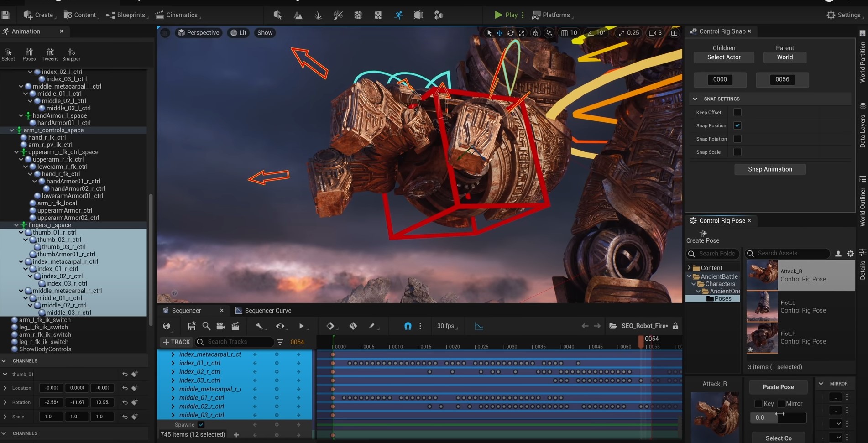Switch to Landscape mode in the toolbar
The width and height of the screenshot is (868, 443).
(x=298, y=15)
